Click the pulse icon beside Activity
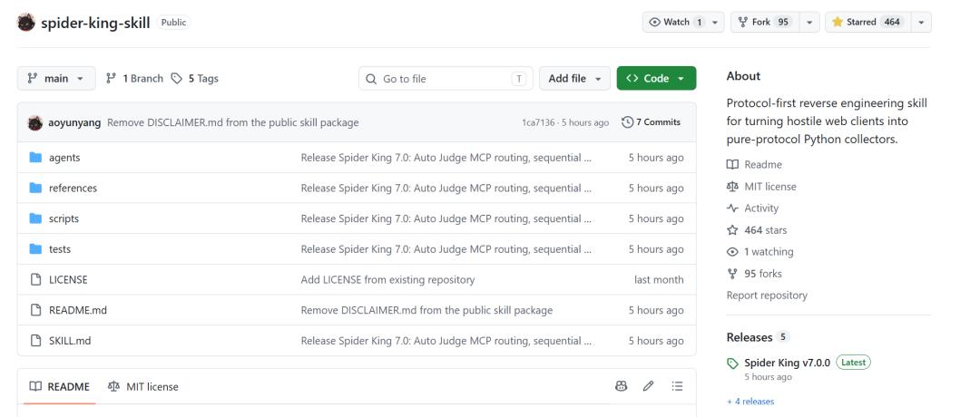980x417 pixels. [732, 208]
